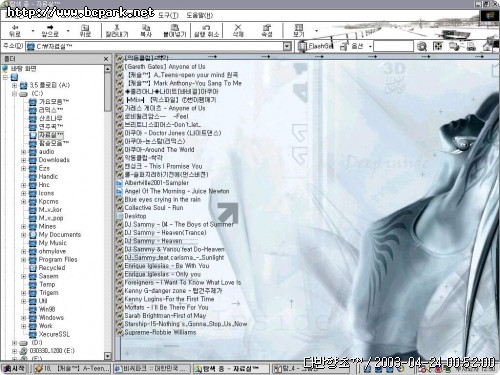Open the dropdown arrow beside 뒤로 button
The image size is (500, 375).
pyautogui.click(x=33, y=31)
